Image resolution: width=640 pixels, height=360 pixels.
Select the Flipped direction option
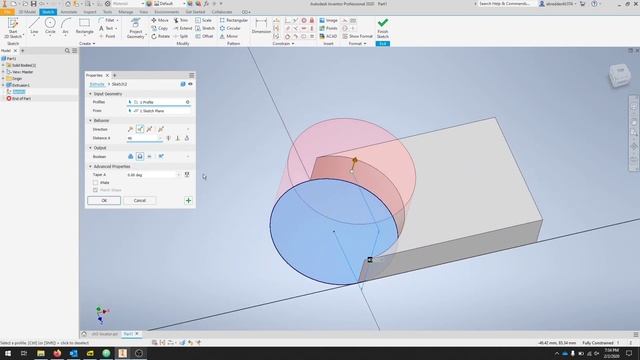(140, 129)
